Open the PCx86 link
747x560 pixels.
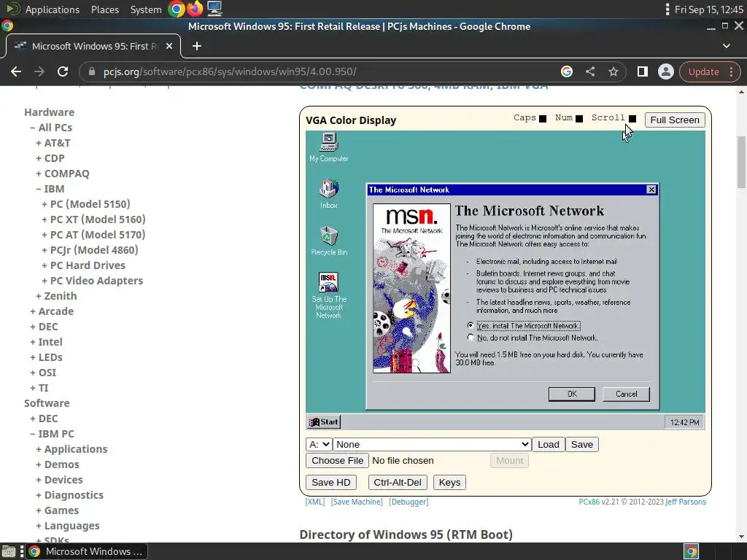[589, 502]
